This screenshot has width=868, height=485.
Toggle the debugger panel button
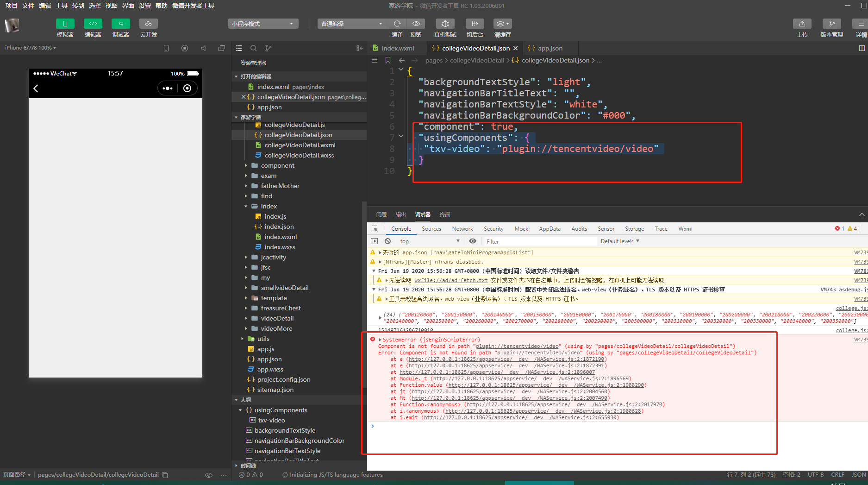tap(121, 24)
